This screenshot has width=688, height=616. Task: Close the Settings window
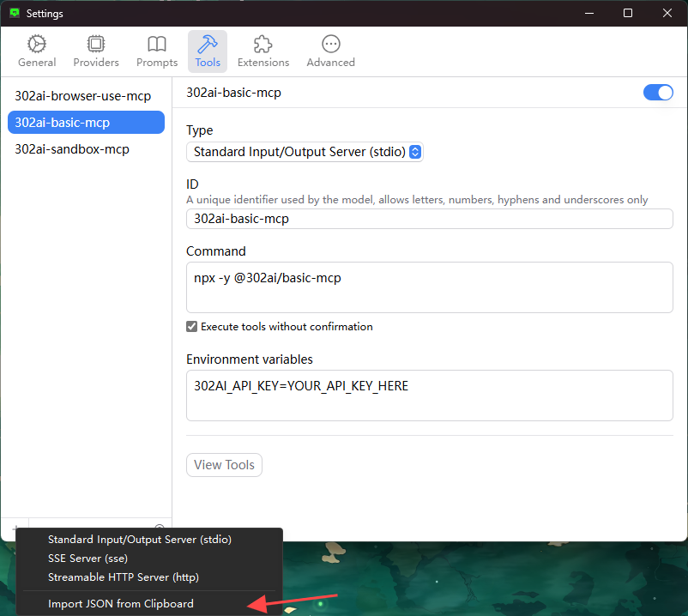click(x=667, y=13)
